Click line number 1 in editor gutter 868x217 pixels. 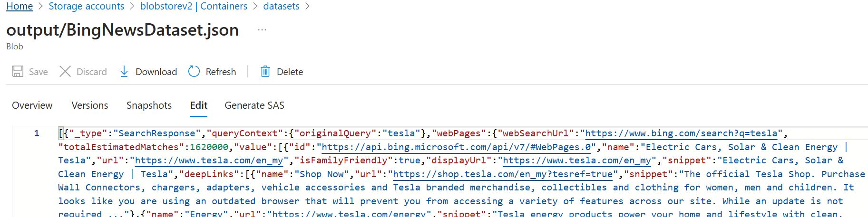37,133
